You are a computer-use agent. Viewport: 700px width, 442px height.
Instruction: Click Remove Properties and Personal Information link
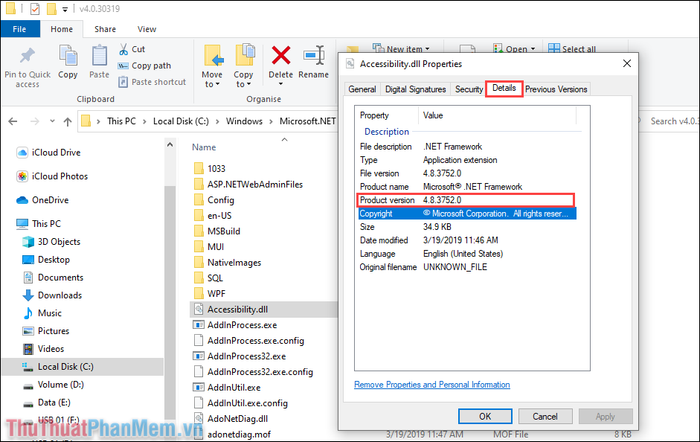(432, 384)
